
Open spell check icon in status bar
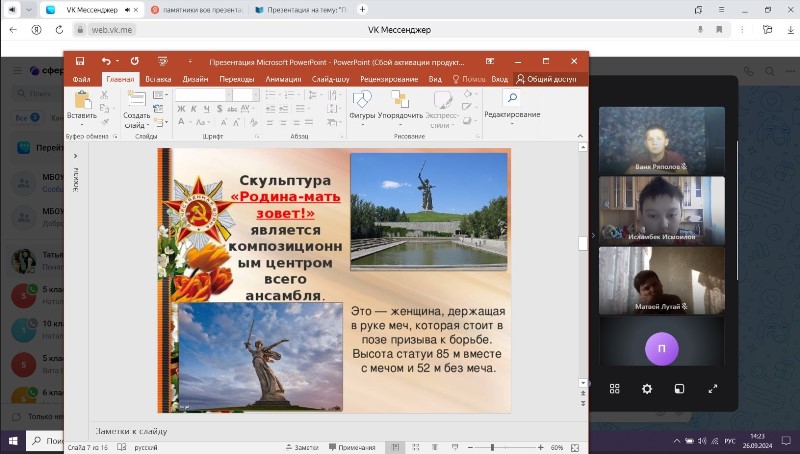pyautogui.click(x=121, y=447)
